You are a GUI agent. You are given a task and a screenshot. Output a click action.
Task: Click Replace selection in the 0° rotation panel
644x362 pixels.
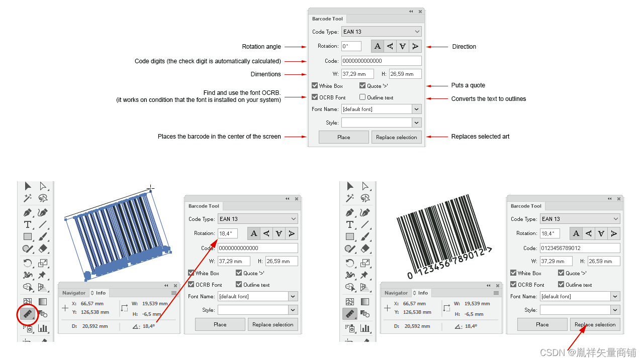[x=397, y=137]
